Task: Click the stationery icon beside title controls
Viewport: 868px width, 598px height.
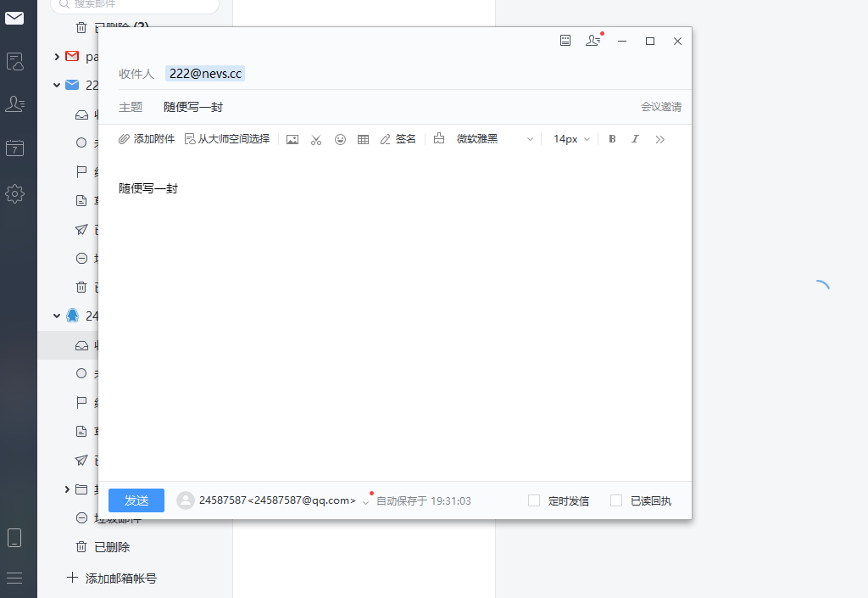Action: (565, 41)
